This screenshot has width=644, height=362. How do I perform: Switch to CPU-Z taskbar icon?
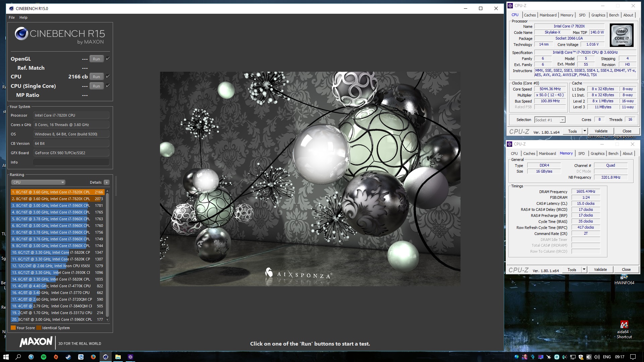[x=130, y=357]
